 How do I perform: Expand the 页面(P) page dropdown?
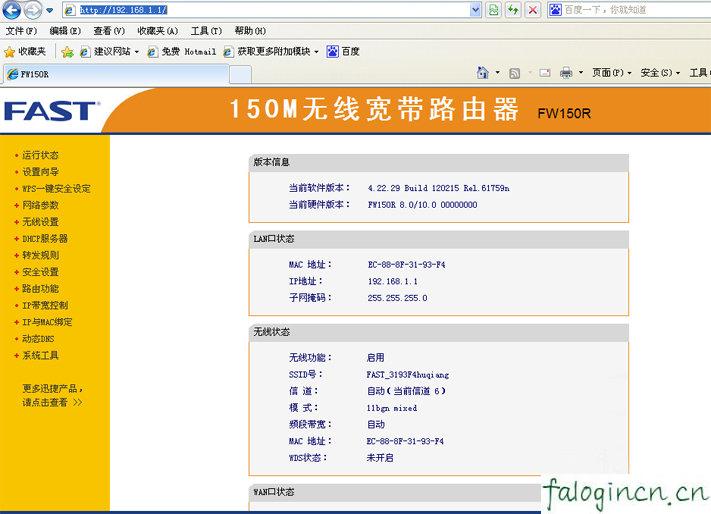611,73
